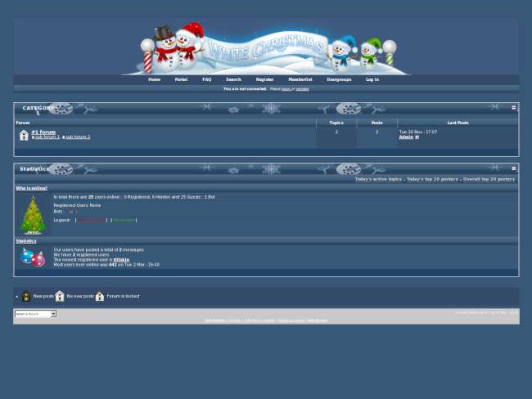Click the Christmas ornaments statistics icon
The image size is (532, 399).
click(33, 258)
